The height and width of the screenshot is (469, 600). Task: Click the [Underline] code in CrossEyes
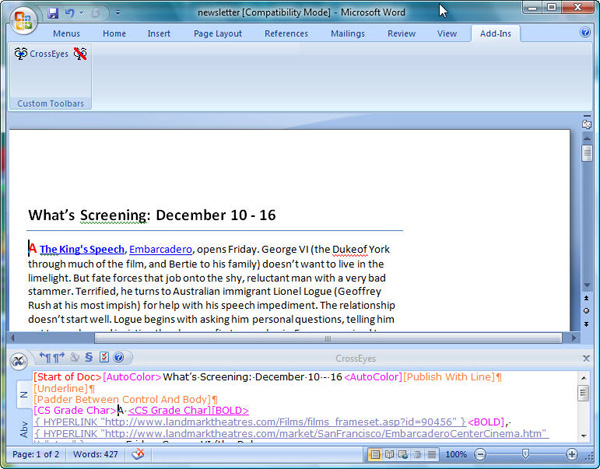click(x=61, y=389)
